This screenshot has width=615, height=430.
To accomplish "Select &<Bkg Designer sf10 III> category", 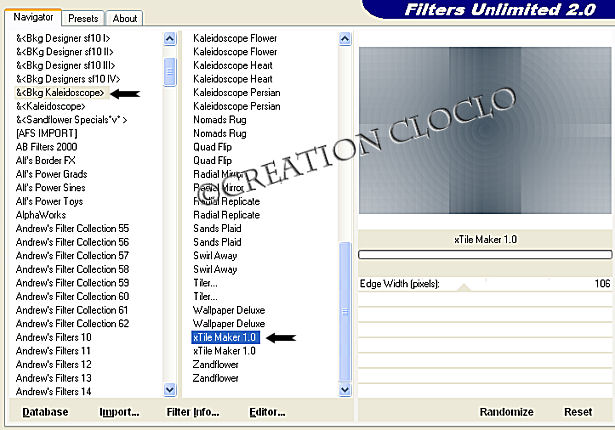I will [66, 66].
